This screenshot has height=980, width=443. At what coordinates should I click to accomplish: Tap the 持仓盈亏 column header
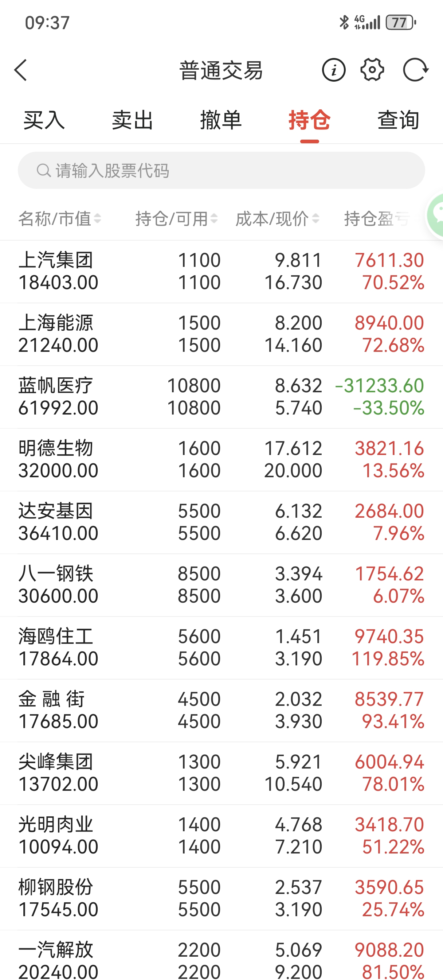point(376,219)
